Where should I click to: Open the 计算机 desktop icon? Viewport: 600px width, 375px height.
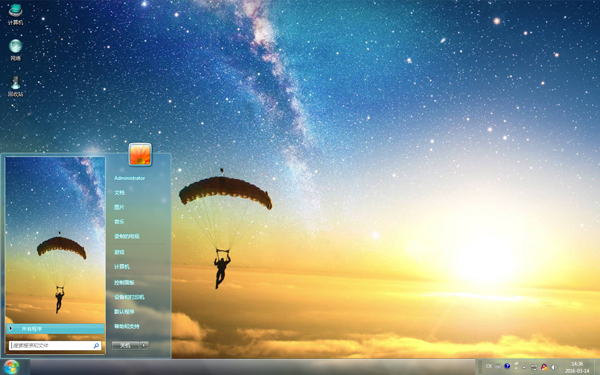click(15, 15)
